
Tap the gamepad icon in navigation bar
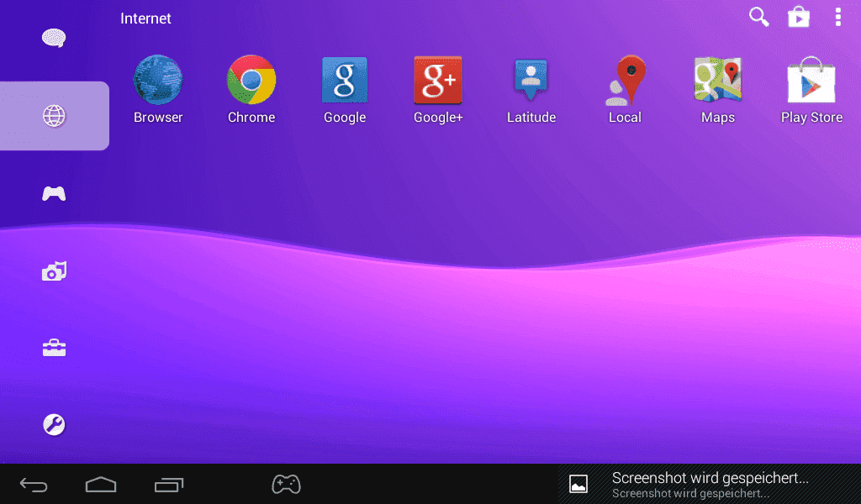[286, 484]
